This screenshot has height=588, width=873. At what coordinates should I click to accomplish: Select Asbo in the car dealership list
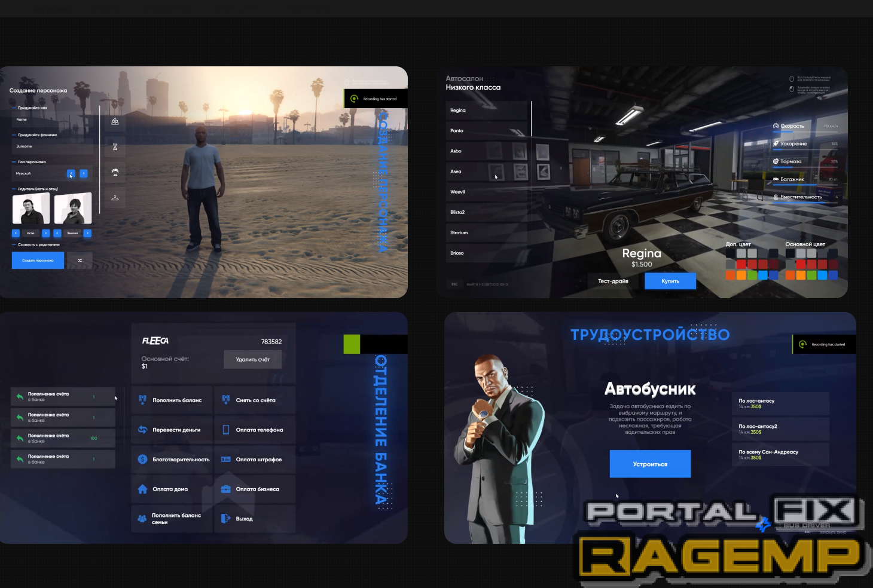(487, 151)
